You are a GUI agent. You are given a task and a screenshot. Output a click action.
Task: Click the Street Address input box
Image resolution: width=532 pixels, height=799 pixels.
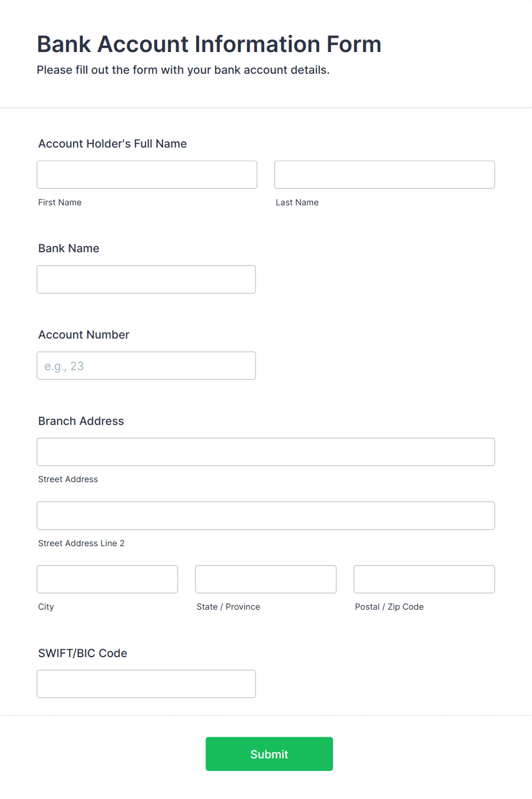point(265,452)
